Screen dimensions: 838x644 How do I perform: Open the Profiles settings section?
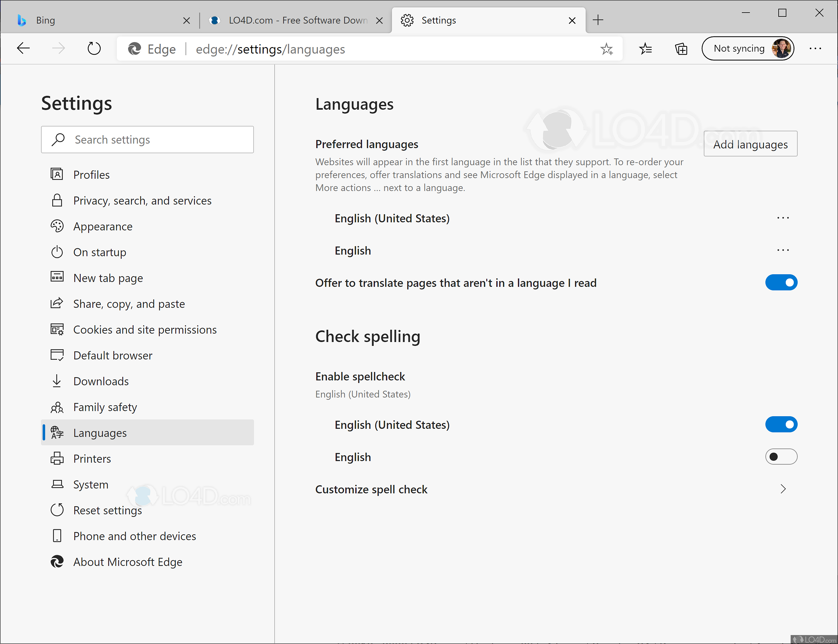click(91, 175)
